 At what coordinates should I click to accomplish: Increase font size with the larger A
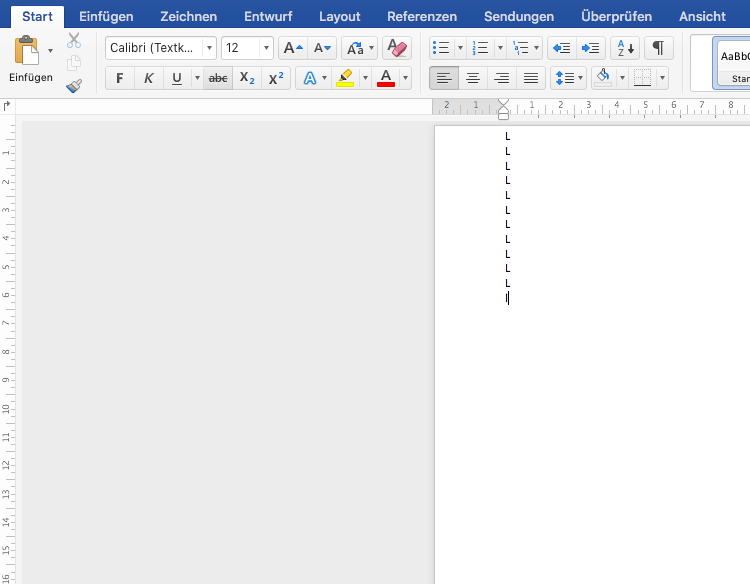click(x=293, y=48)
